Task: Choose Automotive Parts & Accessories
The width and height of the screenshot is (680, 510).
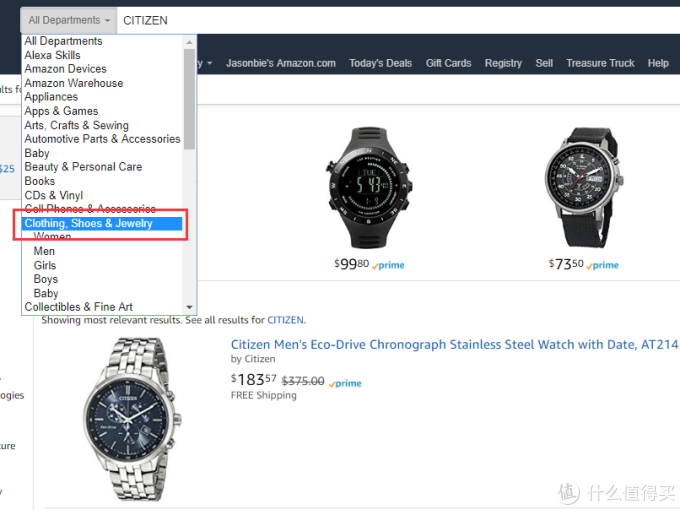Action: pyautogui.click(x=102, y=139)
